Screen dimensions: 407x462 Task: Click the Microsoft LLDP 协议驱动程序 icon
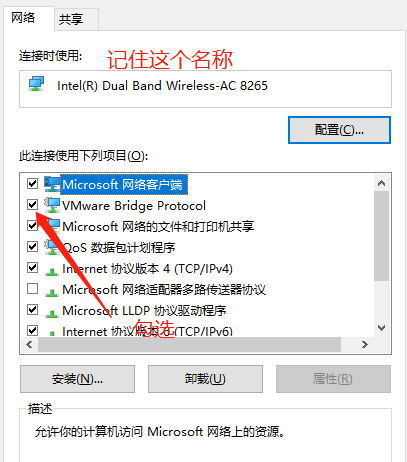[x=52, y=313]
